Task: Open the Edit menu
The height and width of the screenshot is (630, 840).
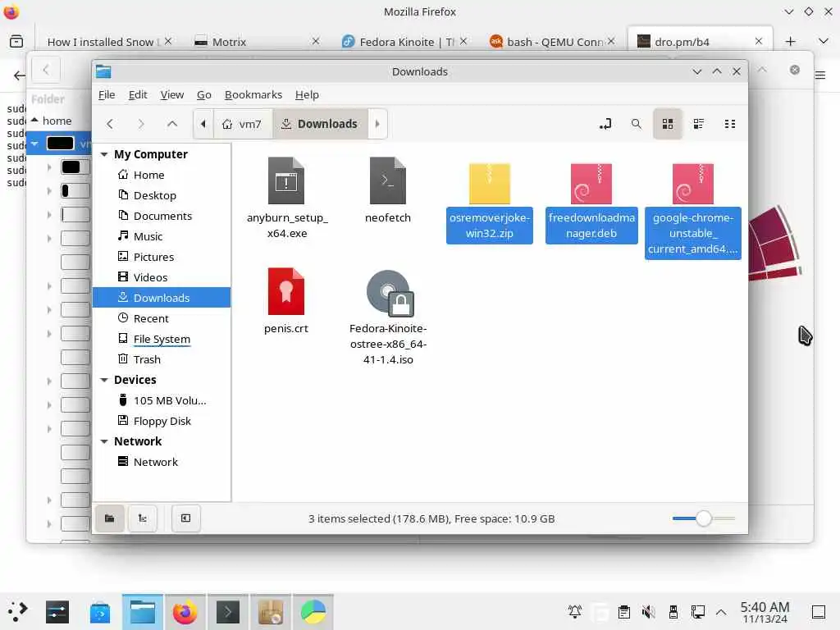Action: tap(138, 95)
